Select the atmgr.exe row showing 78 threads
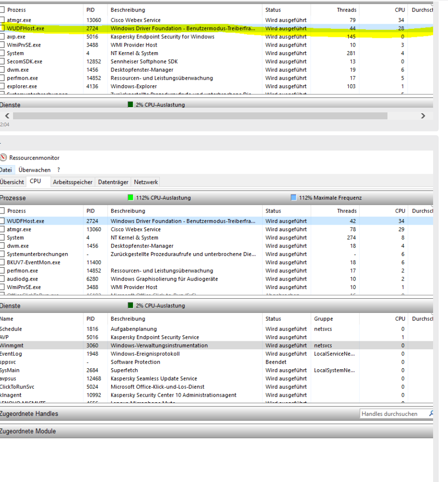448x482 pixels. pyautogui.click(x=217, y=229)
